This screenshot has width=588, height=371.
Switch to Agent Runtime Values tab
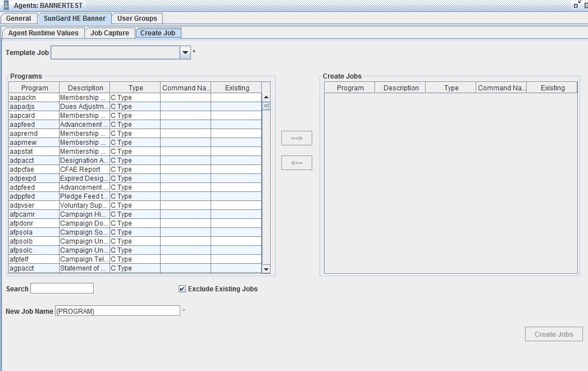[43, 33]
